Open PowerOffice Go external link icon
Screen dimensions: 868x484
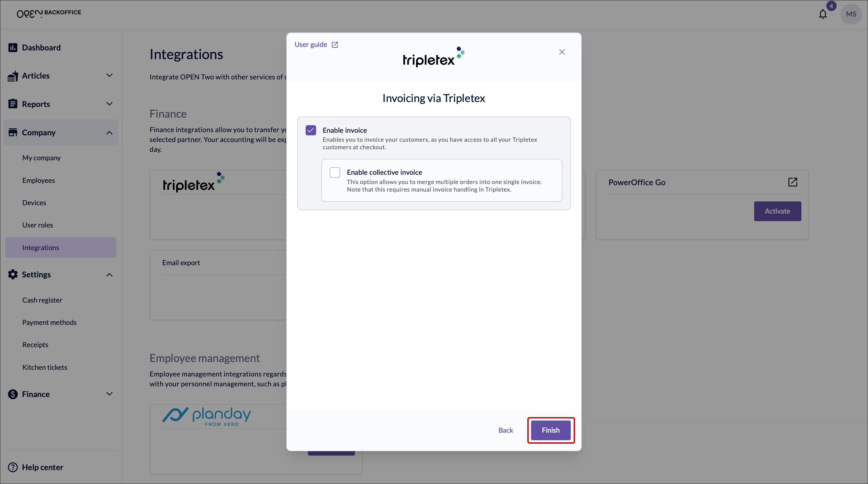pos(792,182)
